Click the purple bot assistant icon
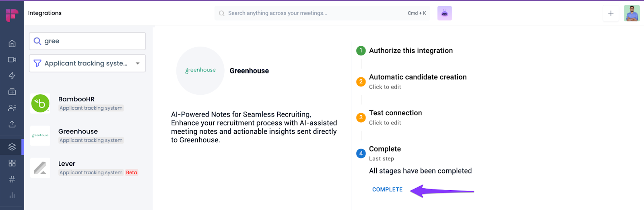This screenshot has height=210, width=644. tap(444, 13)
